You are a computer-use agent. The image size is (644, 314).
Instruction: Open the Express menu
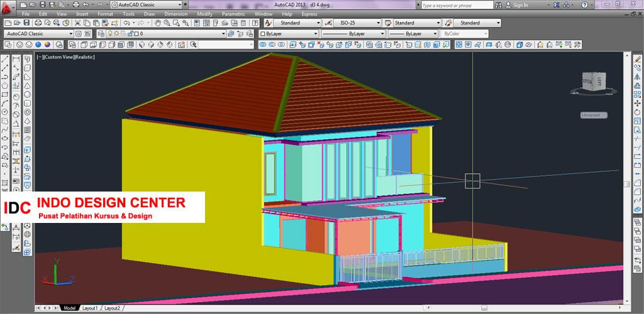(309, 14)
